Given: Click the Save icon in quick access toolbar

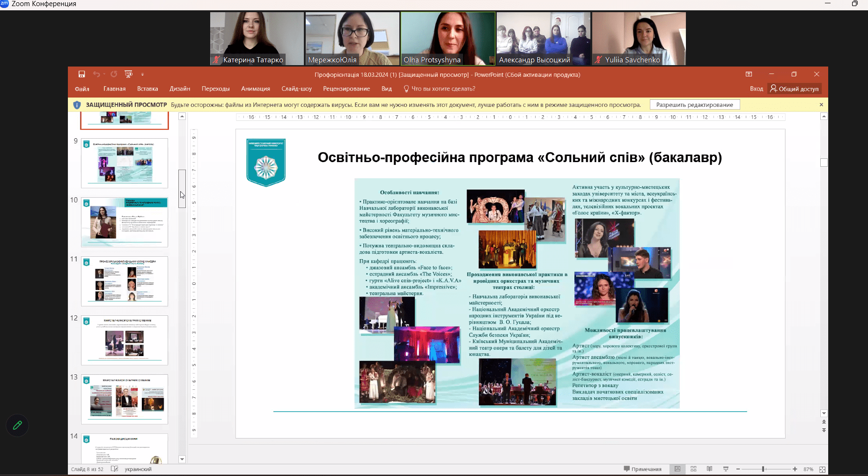Looking at the screenshot, I should [x=81, y=74].
